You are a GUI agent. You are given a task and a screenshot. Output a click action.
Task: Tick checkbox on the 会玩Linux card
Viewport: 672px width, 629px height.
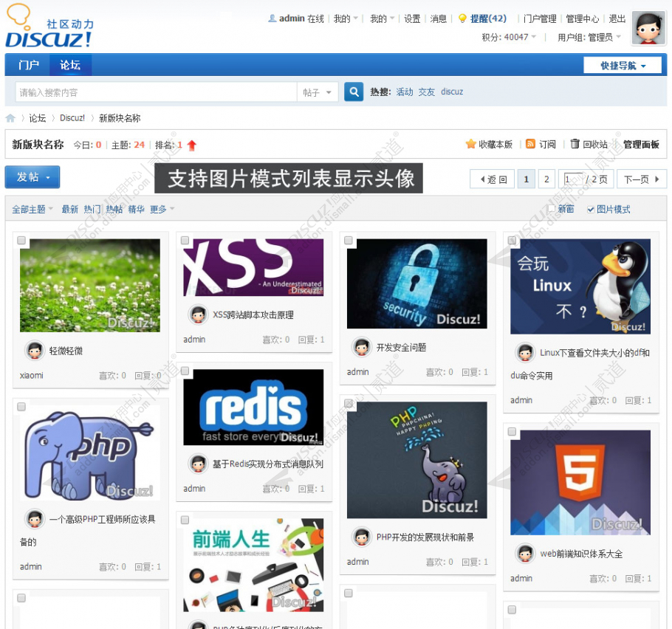point(512,241)
